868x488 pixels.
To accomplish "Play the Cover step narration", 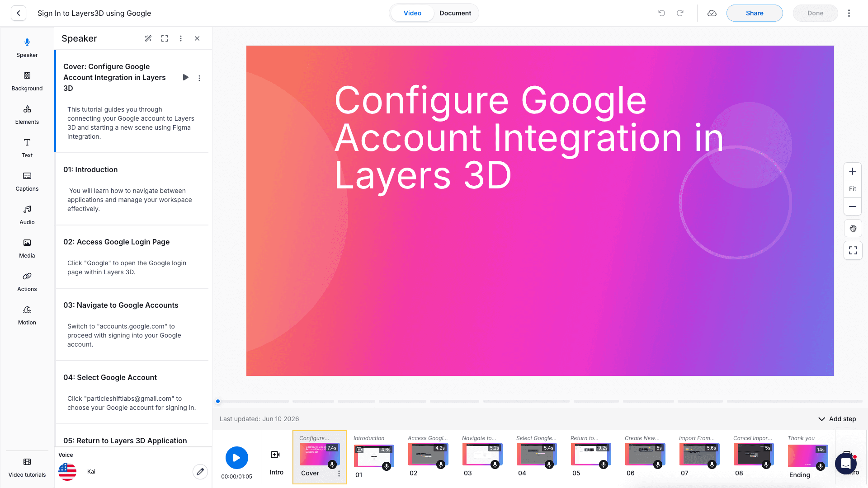I will click(185, 77).
